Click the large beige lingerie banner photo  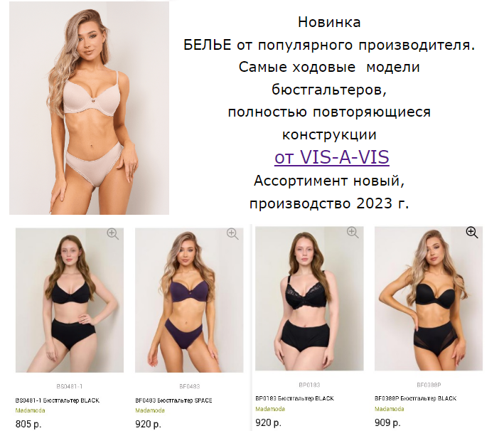click(89, 108)
